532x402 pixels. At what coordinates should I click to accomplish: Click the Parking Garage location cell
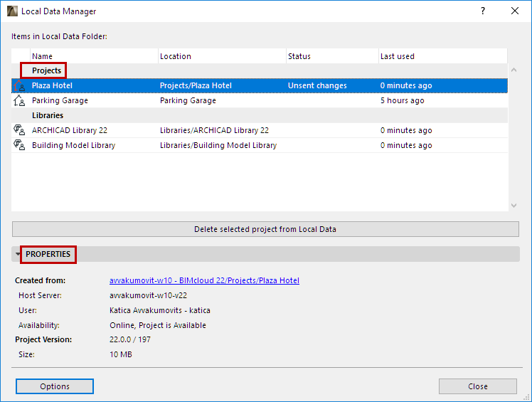pyautogui.click(x=188, y=100)
